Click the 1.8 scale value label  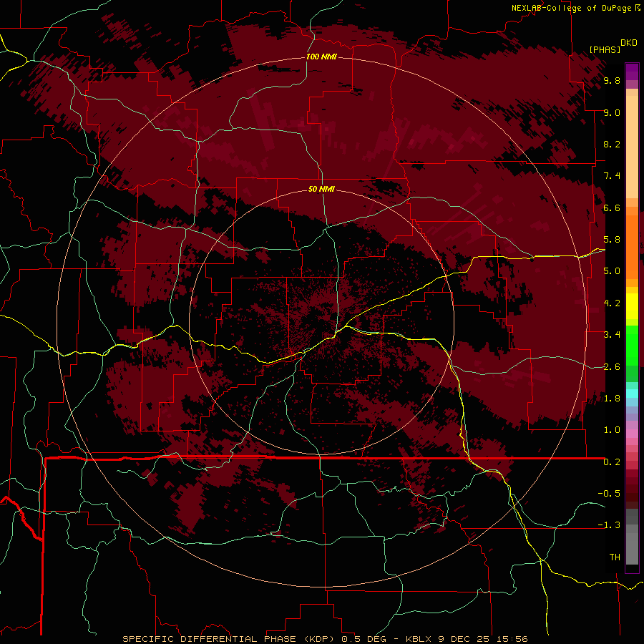point(612,399)
